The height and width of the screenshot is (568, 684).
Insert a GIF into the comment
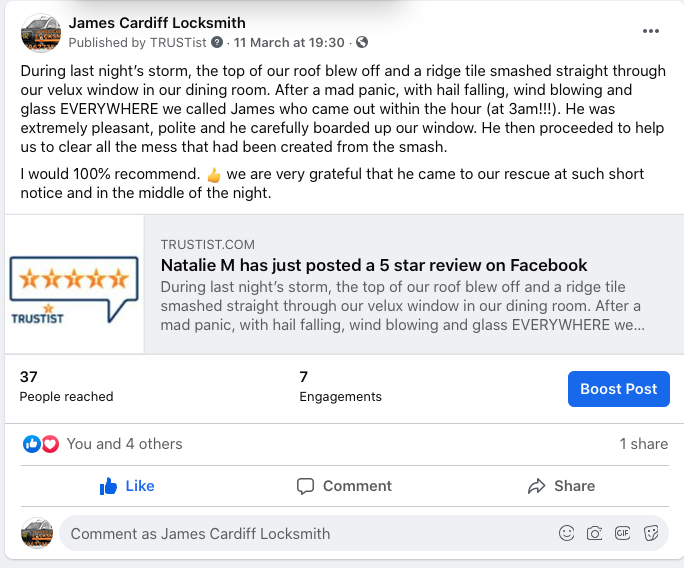[x=623, y=533]
